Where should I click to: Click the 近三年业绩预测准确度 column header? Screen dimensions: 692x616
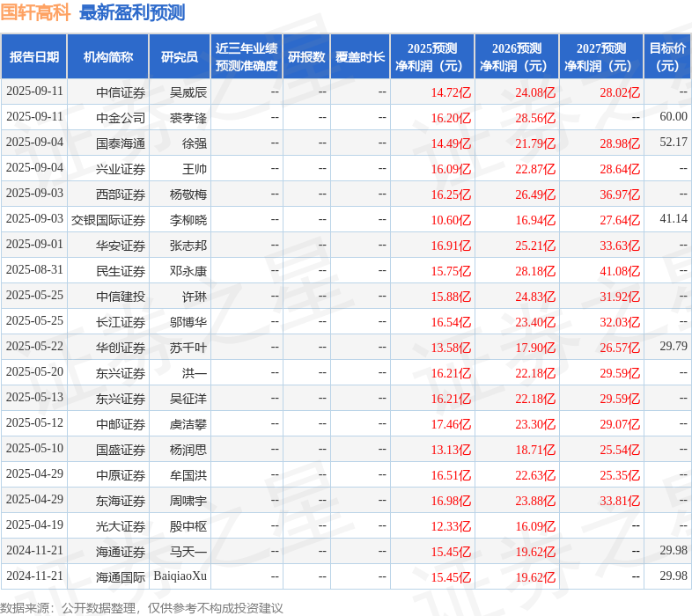(247, 57)
